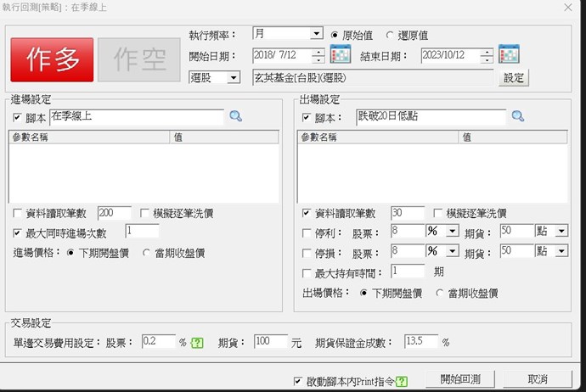Click 停利 stock value field
This screenshot has width=586, height=392.
[408, 231]
